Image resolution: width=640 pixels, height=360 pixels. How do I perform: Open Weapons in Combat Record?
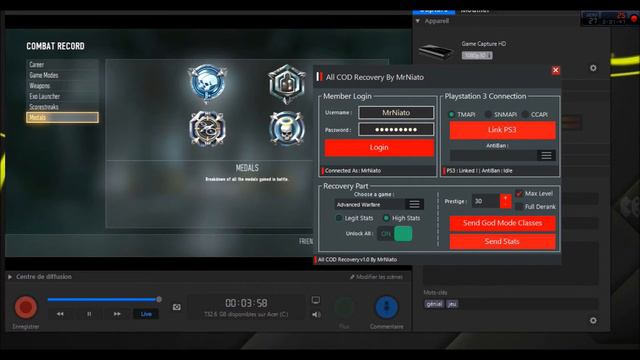click(62, 86)
